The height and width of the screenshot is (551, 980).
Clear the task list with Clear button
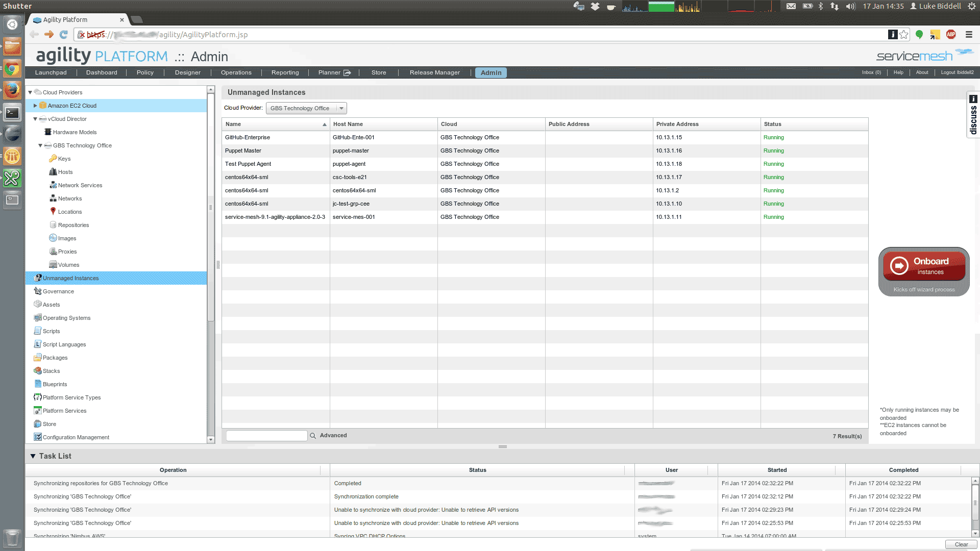click(x=962, y=544)
